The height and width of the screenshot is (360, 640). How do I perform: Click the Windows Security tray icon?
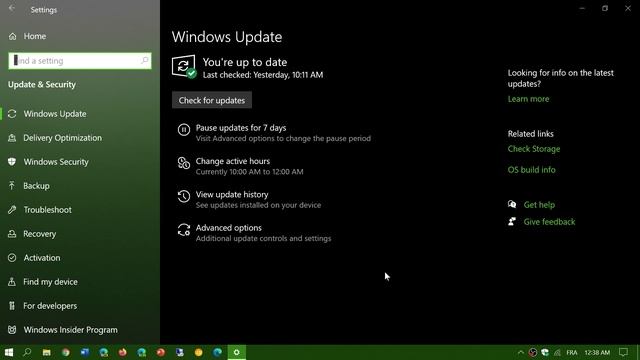tap(545, 352)
